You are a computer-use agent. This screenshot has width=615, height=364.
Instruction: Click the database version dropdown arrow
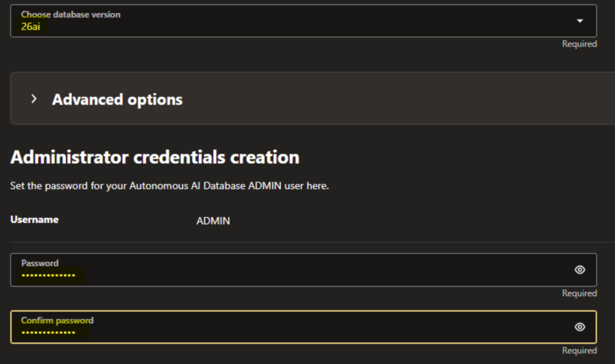tap(580, 21)
